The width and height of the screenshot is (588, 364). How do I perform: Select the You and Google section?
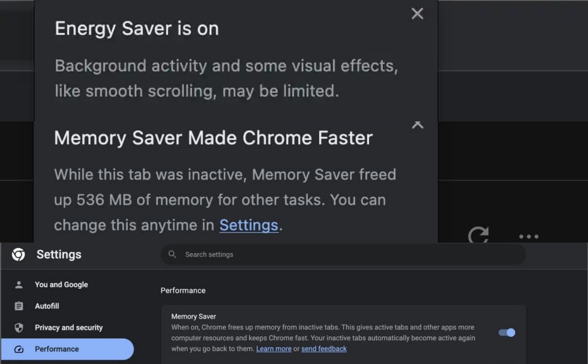tap(61, 284)
